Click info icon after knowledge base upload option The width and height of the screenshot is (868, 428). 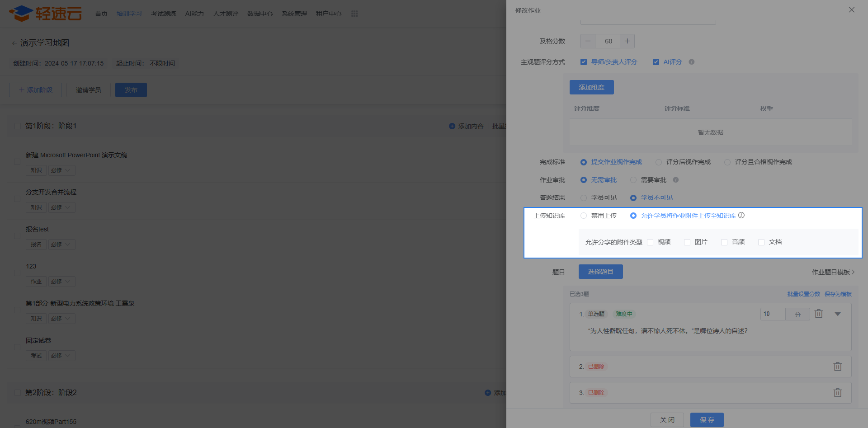(x=741, y=216)
